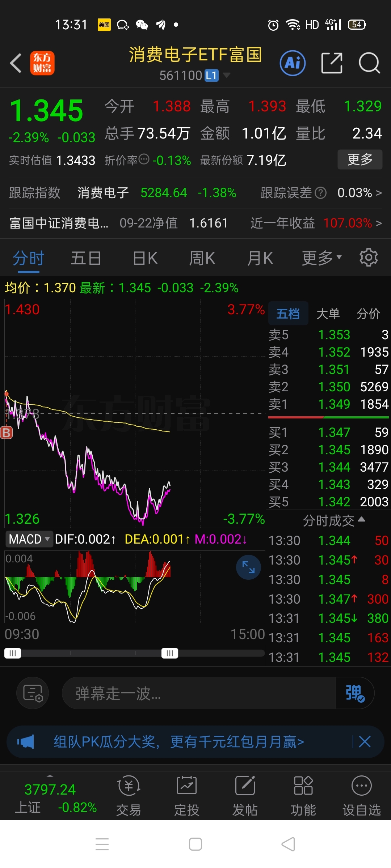Tap Android back triangle button
Image resolution: width=391 pixels, height=868 pixels.
point(289,844)
